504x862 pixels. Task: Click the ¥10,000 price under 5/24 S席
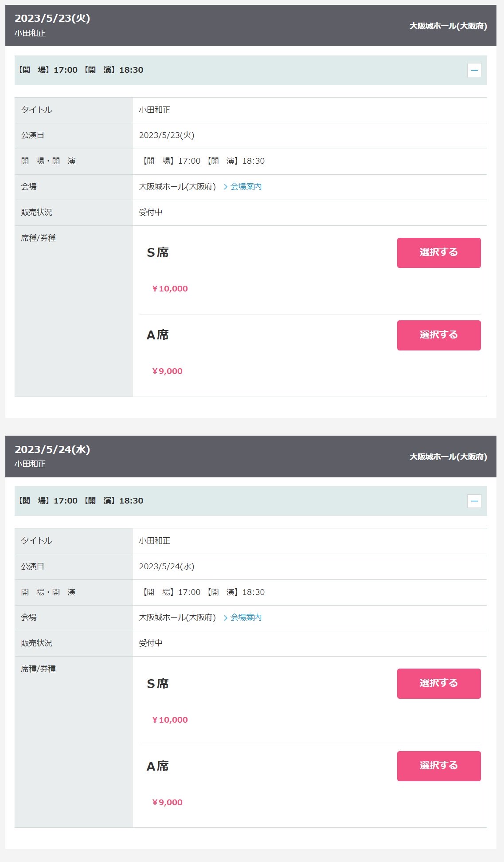point(170,720)
